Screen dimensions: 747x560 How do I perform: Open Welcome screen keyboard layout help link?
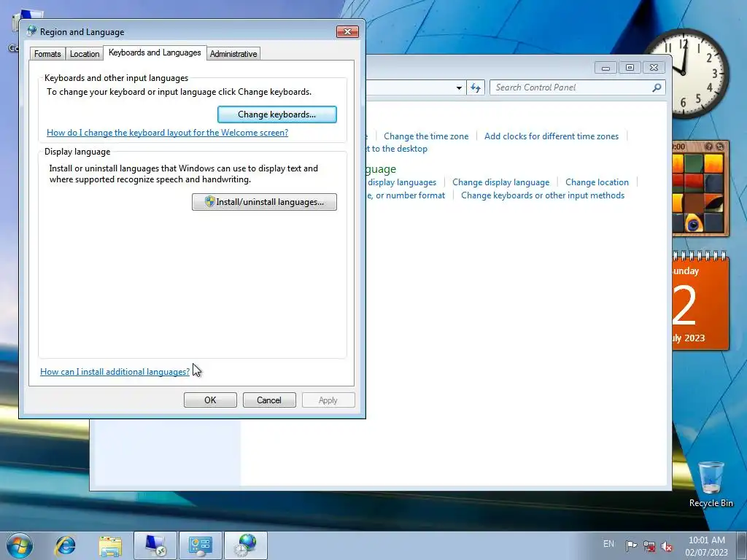pyautogui.click(x=167, y=133)
